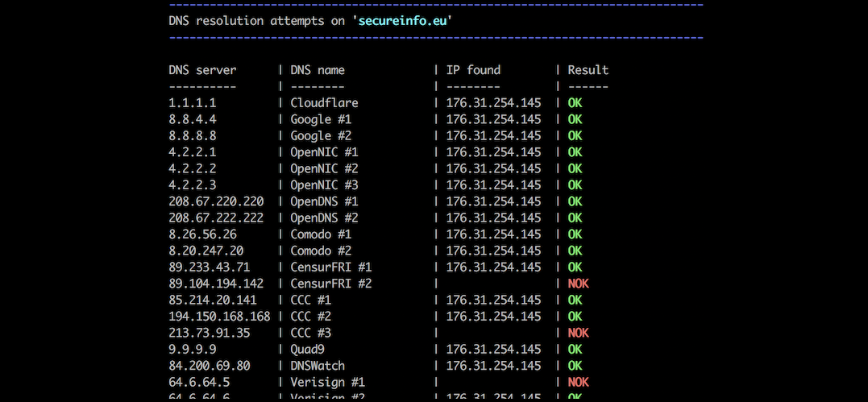Select the DNS server address 64.6.64.5

point(199,382)
